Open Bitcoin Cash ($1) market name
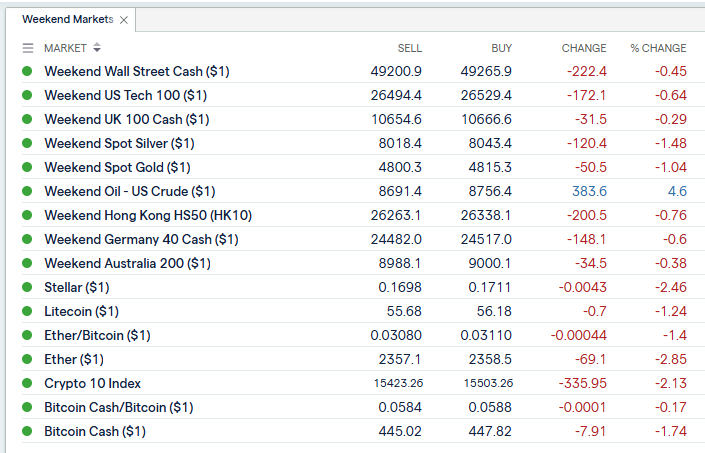This screenshot has width=705, height=453. 95,431
